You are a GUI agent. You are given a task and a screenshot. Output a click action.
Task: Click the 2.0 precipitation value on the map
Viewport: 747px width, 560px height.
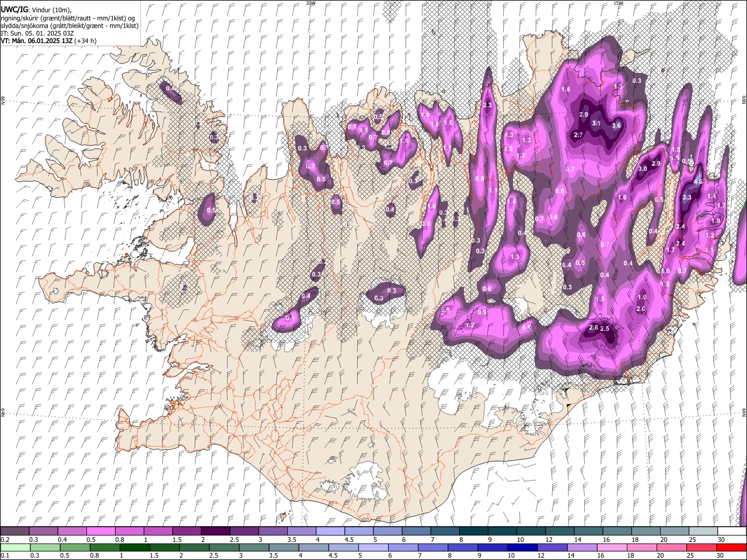pos(641,309)
